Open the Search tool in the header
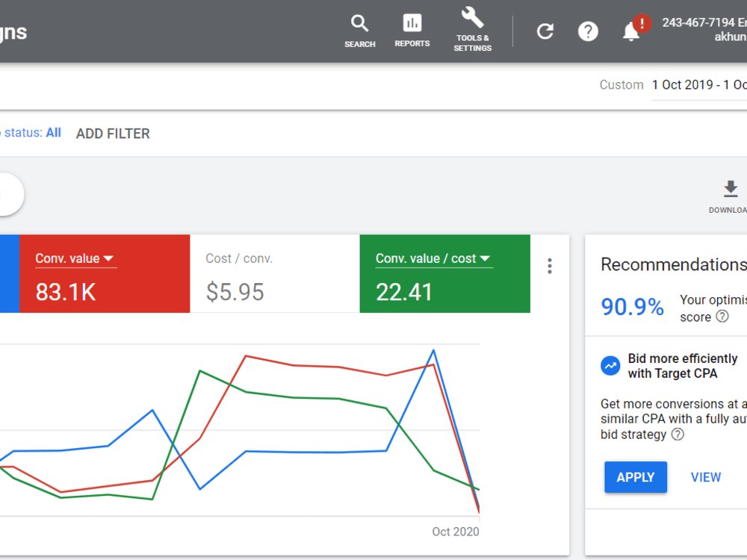This screenshot has height=560, width=747. click(x=360, y=31)
